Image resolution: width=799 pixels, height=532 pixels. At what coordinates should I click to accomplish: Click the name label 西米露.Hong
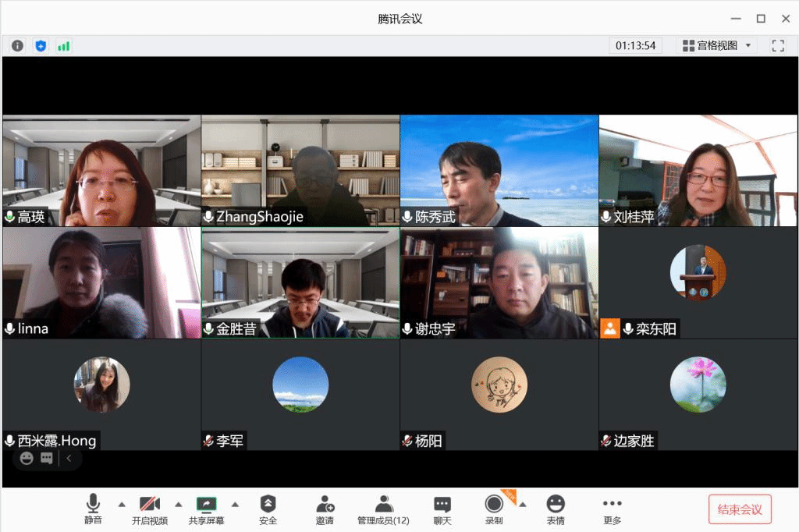coord(57,441)
